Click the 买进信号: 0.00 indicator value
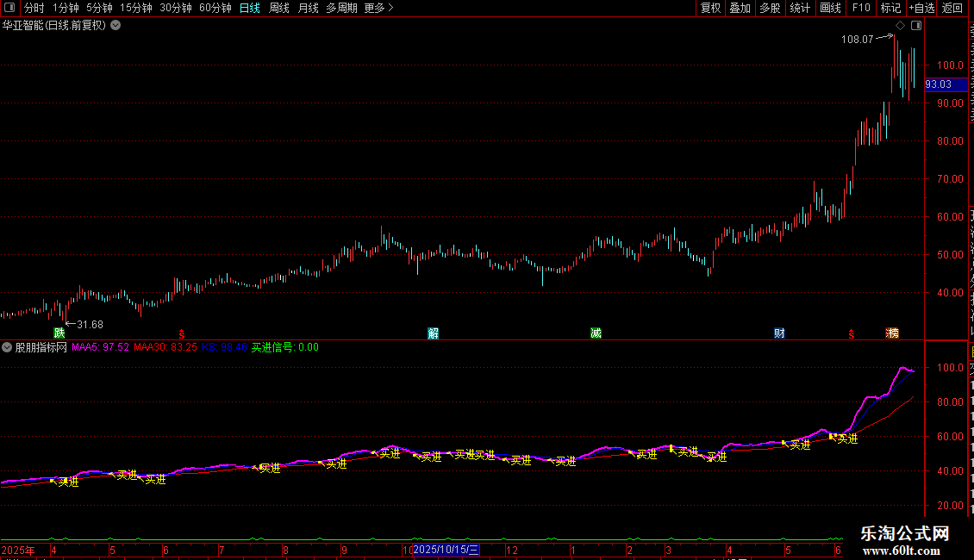Screen dimensions: 974x560 coord(285,348)
